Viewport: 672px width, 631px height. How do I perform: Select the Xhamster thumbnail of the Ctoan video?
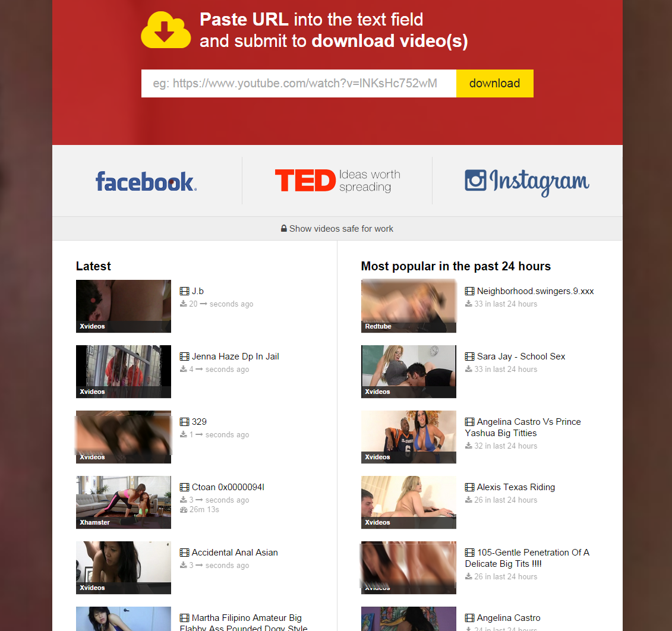point(124,502)
